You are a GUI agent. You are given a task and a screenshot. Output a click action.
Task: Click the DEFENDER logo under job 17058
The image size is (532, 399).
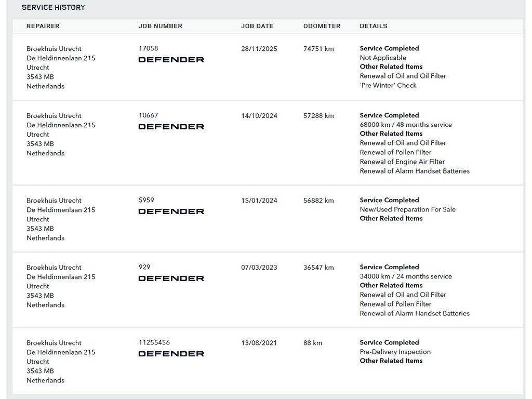pos(171,60)
